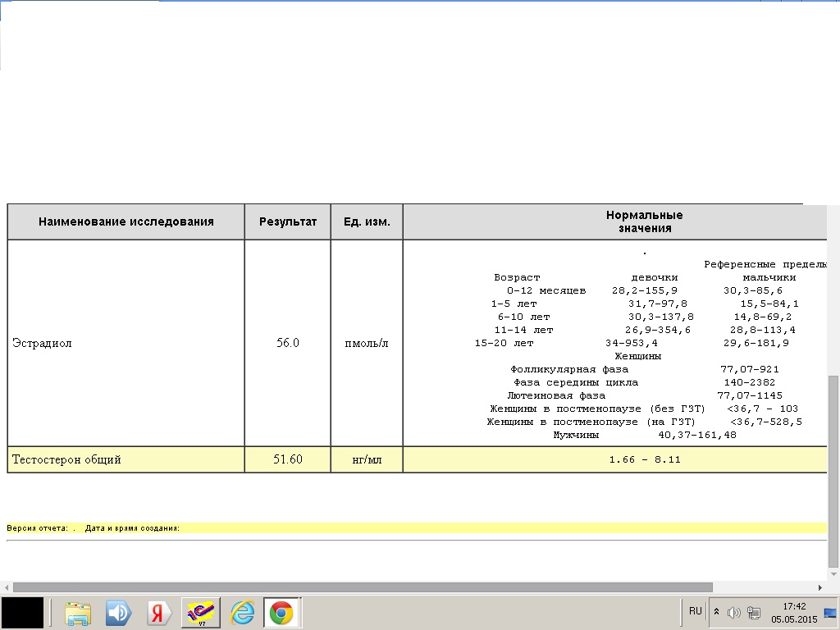Screen dimensions: 840x630
Task: Show hidden system tray icons
Action: [716, 612]
